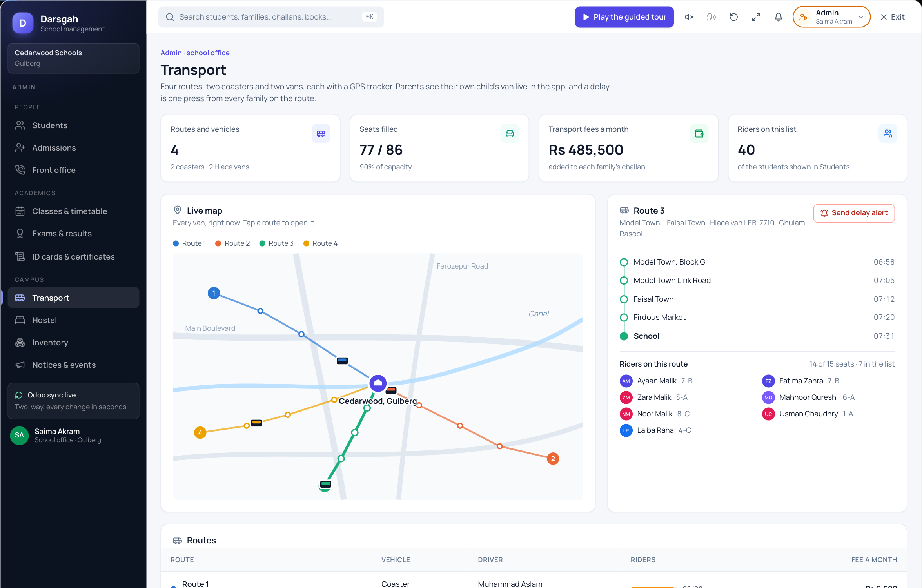Select Route 3 legend item
This screenshot has width=922, height=588.
coord(276,243)
